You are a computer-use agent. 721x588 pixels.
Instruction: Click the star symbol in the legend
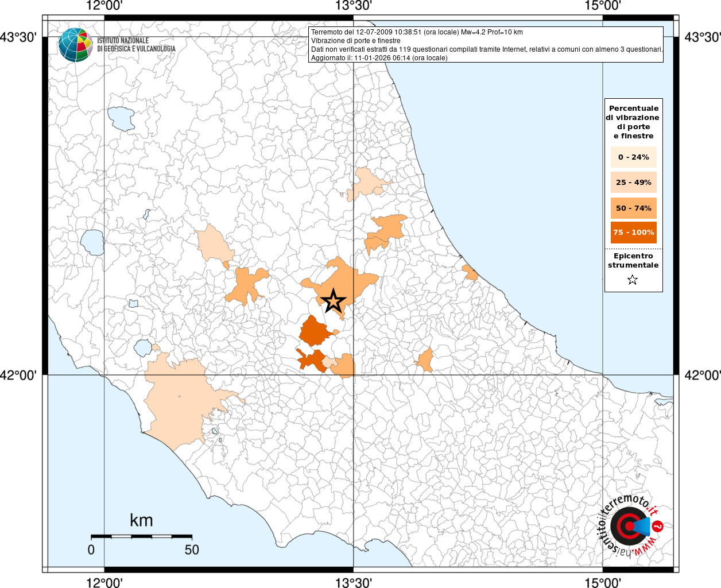633,280
